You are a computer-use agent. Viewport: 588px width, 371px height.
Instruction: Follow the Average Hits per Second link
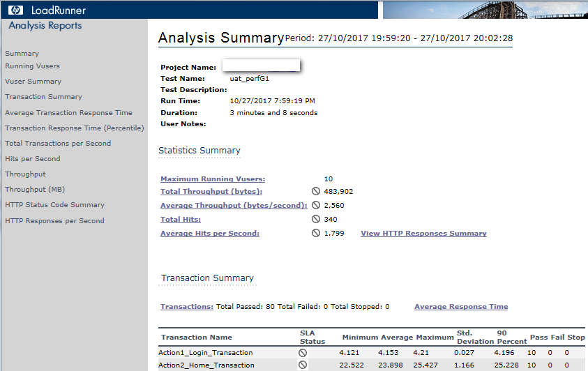click(x=210, y=233)
